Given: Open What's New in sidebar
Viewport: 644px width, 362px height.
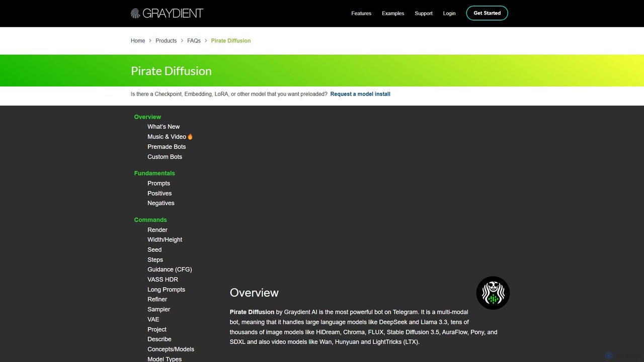Looking at the screenshot, I should (164, 127).
